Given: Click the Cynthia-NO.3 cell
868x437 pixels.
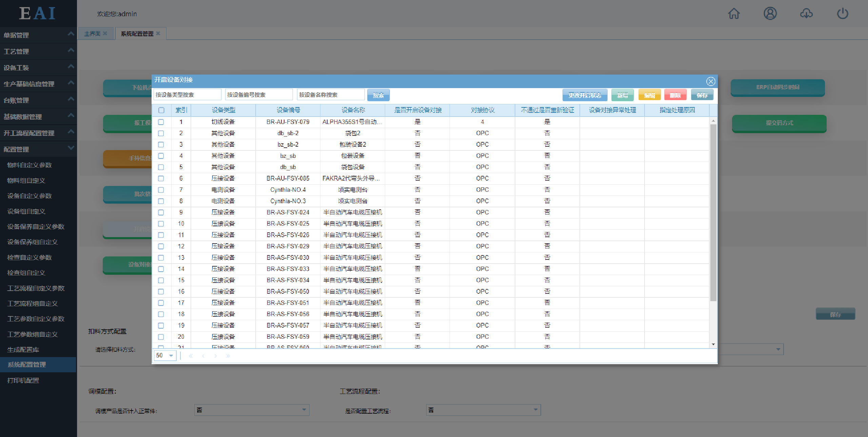Looking at the screenshot, I should click(x=288, y=201).
